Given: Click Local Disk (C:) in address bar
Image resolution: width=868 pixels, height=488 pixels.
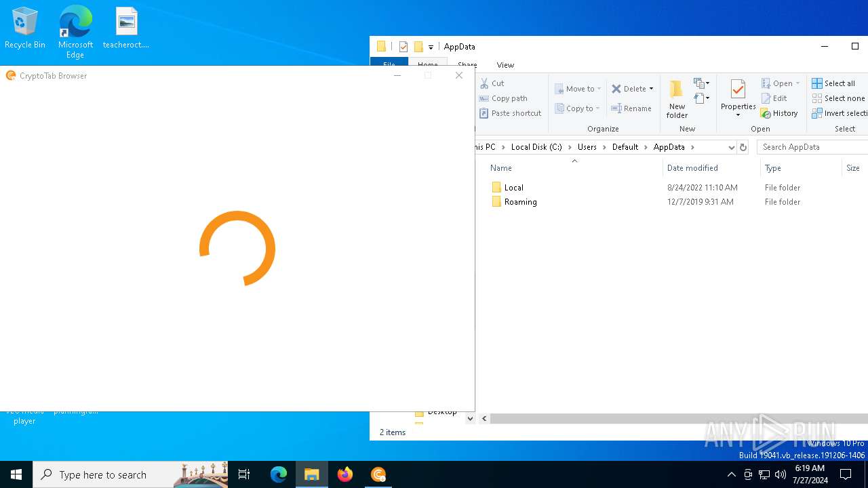Looking at the screenshot, I should coord(536,147).
